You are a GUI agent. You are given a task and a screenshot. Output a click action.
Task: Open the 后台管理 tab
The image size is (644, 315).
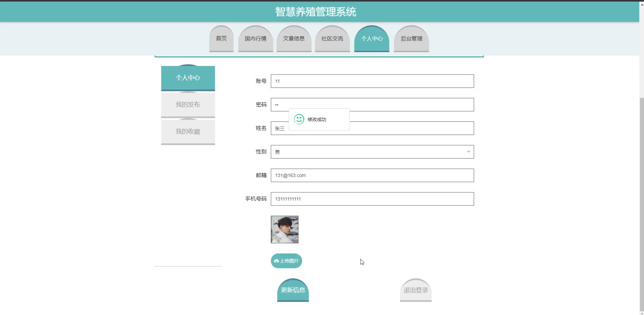(x=411, y=38)
